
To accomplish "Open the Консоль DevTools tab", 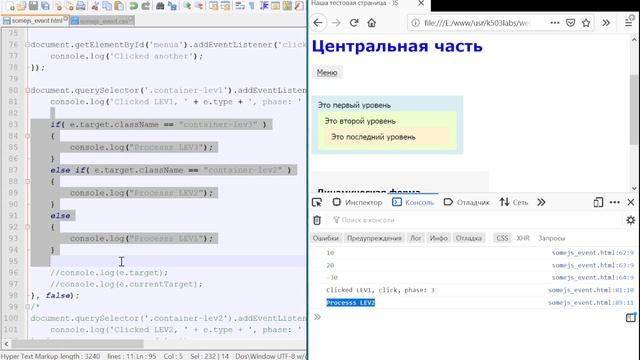I will (x=413, y=202).
